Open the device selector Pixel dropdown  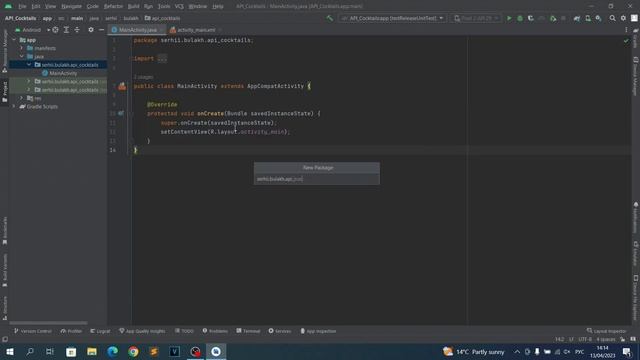click(x=476, y=18)
